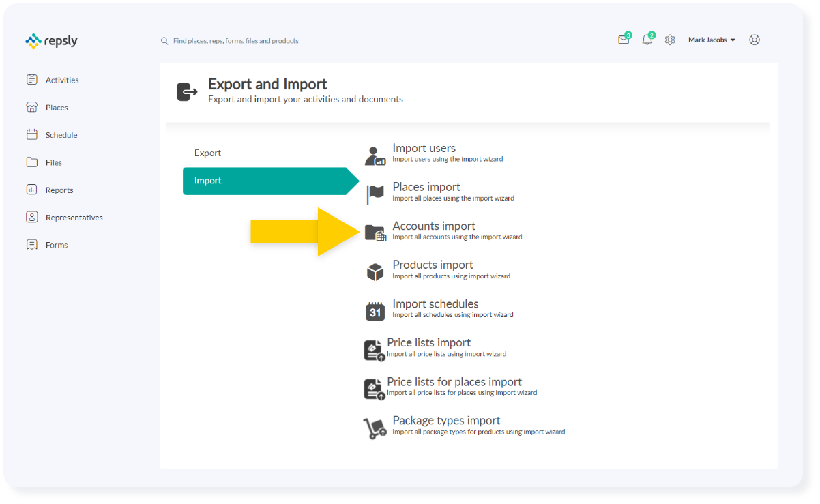Click the Products import box icon
Screen dimensions: 820x504
375,272
